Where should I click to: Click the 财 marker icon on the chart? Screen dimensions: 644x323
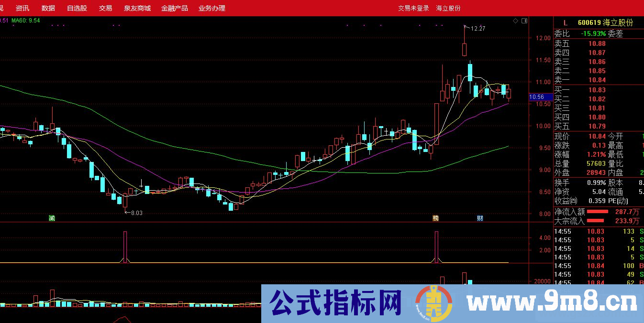[479, 218]
